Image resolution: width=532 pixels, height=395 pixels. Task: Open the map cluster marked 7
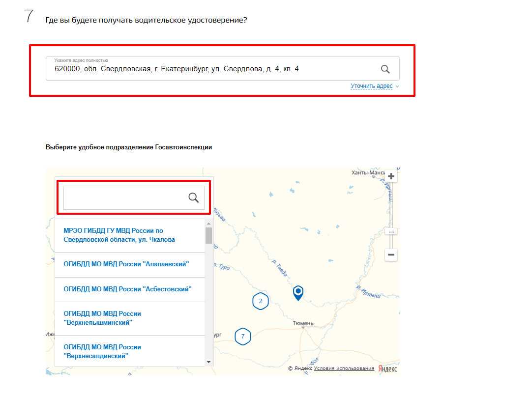click(242, 337)
